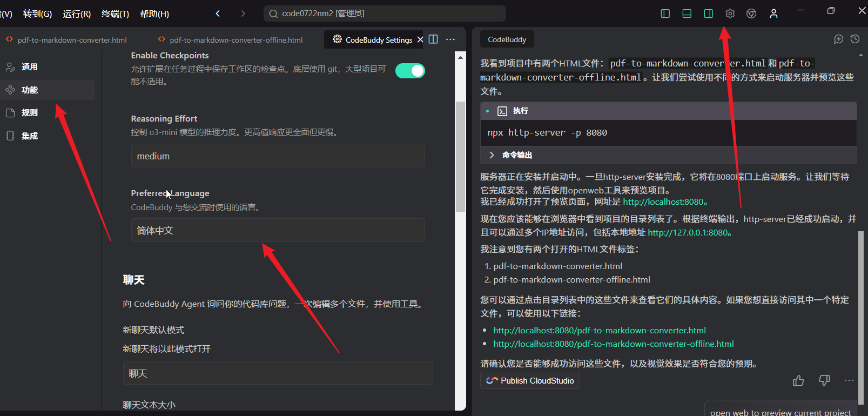This screenshot has width=868, height=416.
Task: Click the 聊天文本大小 setting label
Action: tap(149, 405)
